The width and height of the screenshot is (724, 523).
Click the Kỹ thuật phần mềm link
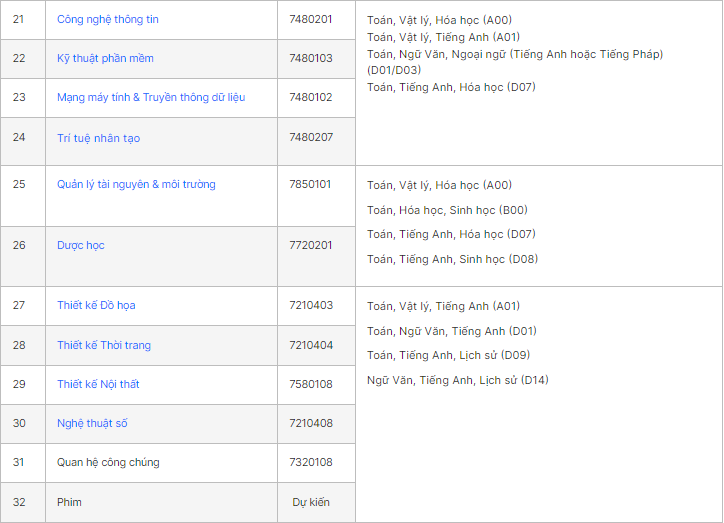pos(105,59)
